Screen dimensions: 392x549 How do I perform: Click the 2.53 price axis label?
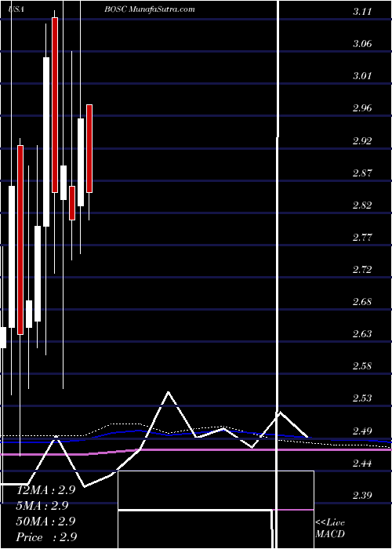click(361, 398)
